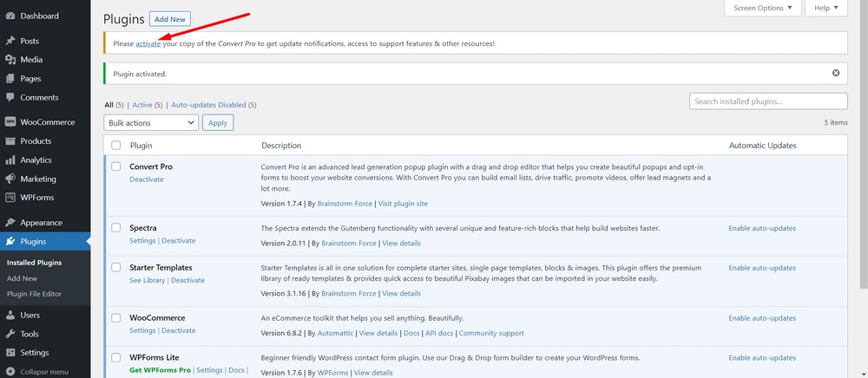Enable auto-updates for Spectra

762,228
